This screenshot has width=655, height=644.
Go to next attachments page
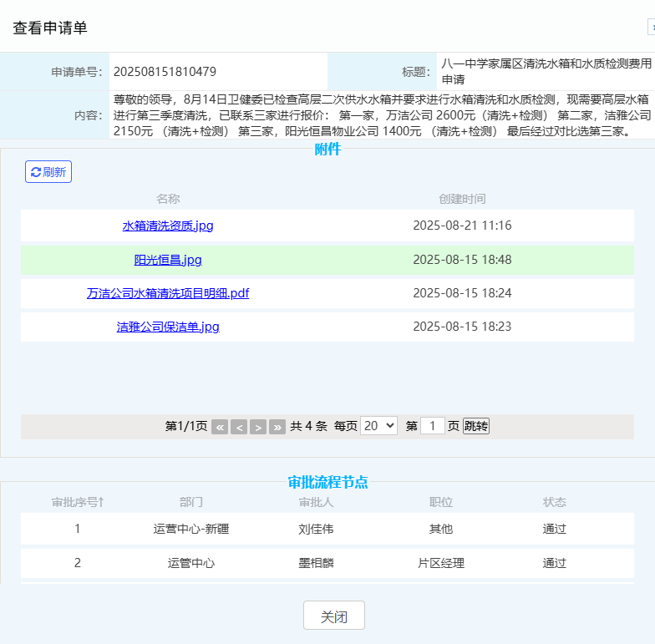(258, 427)
